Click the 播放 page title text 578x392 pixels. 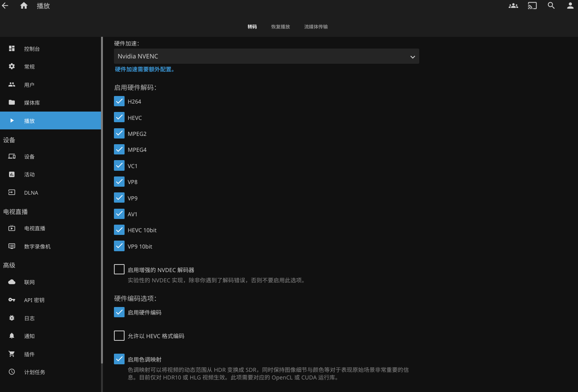43,6
